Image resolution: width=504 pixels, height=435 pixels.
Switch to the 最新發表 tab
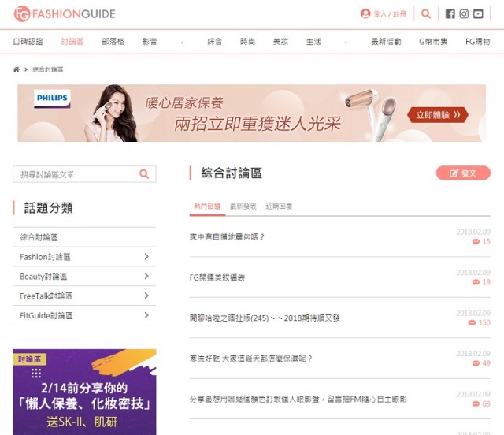tap(243, 206)
